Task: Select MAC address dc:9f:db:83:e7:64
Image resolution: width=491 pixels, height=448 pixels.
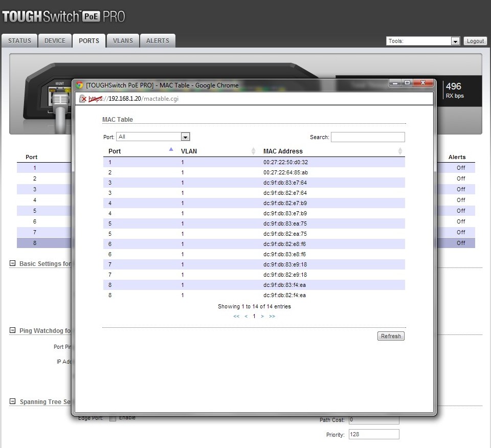Action: (x=285, y=183)
